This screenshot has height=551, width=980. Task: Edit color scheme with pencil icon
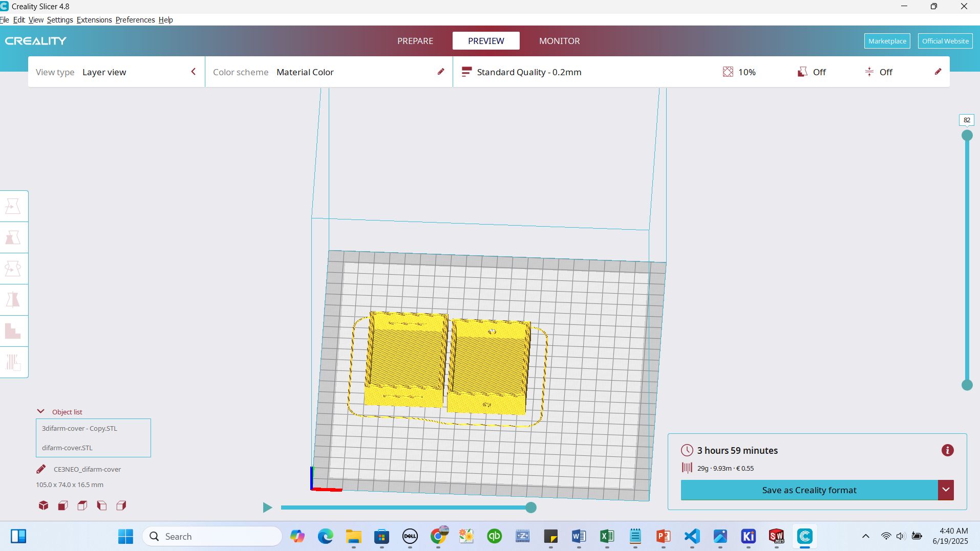441,72
